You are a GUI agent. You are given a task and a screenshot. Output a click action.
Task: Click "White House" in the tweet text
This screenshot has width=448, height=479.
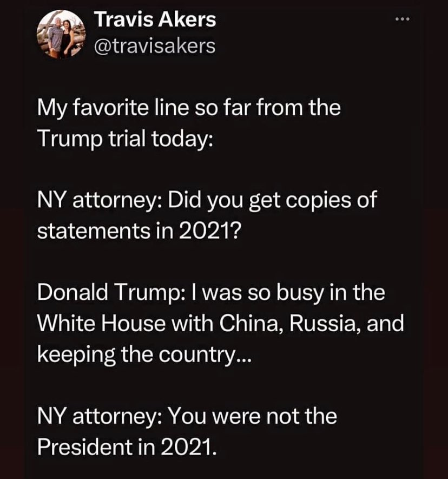coord(102,323)
